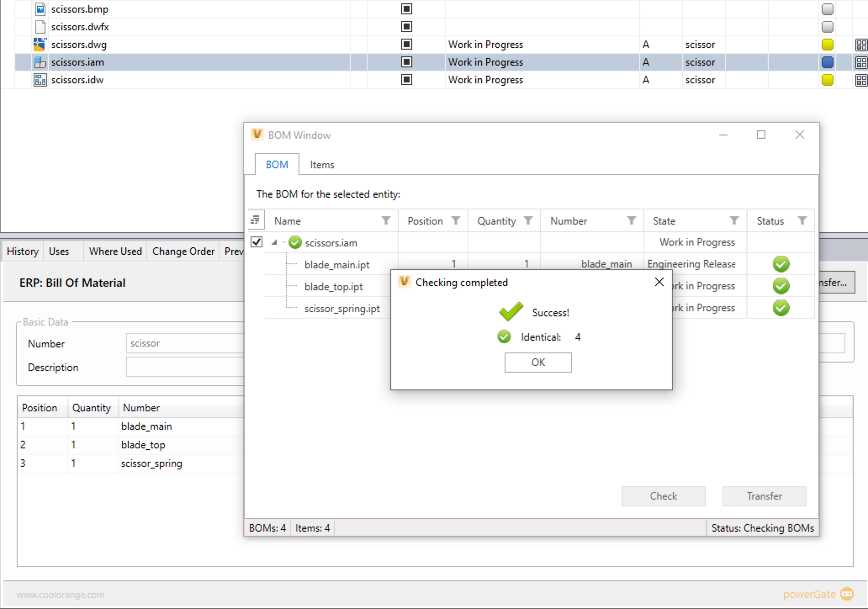Click the yellow status swatch for scissors.dwg
The height and width of the screenshot is (609, 868).
coord(827,45)
